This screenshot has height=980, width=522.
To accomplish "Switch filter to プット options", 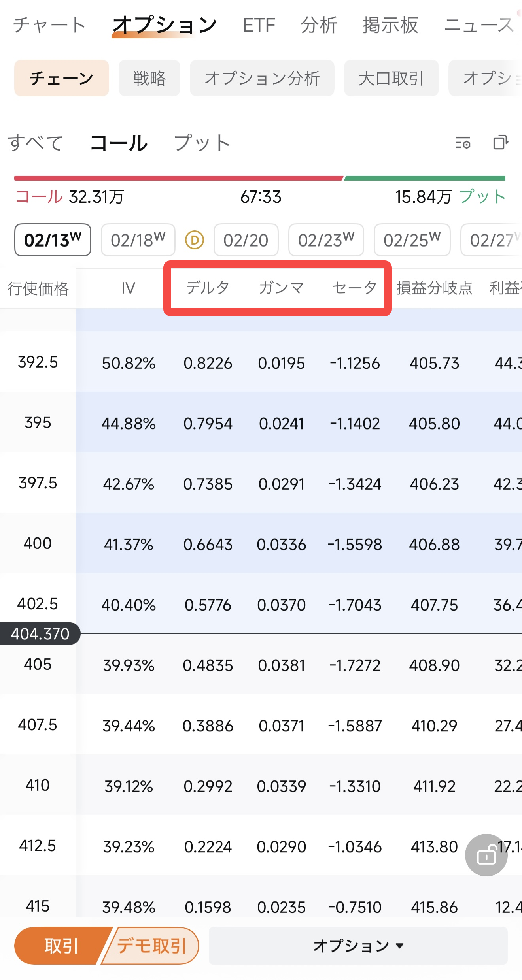I will click(202, 143).
